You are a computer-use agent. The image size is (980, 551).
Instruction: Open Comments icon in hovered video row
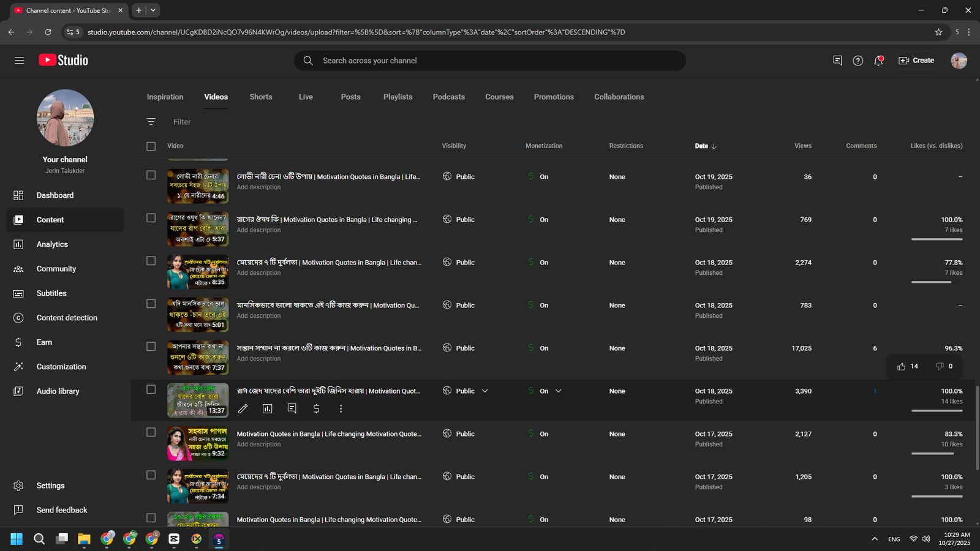(292, 408)
